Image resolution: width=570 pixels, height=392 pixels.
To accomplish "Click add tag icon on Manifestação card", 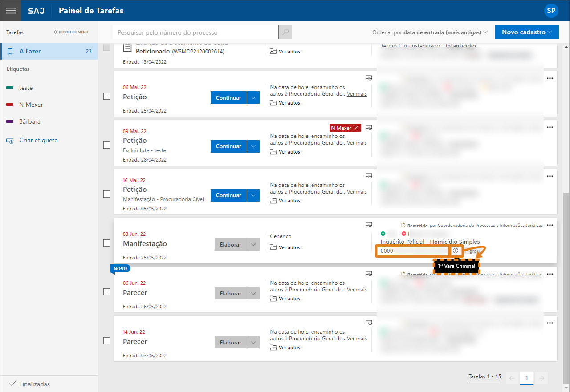I will pyautogui.click(x=369, y=225).
